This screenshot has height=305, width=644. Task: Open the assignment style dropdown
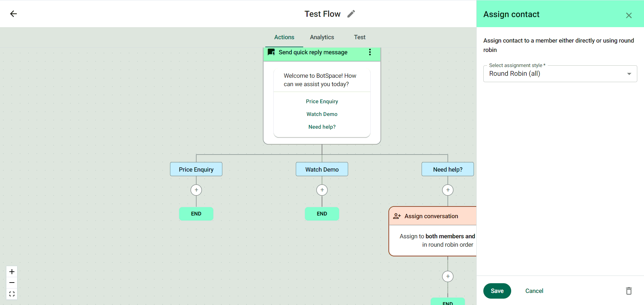click(560, 74)
